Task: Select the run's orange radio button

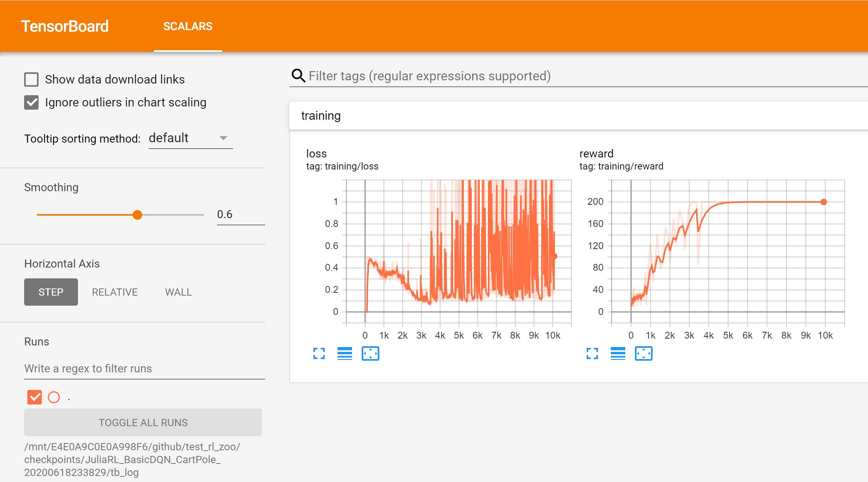Action: coord(54,397)
